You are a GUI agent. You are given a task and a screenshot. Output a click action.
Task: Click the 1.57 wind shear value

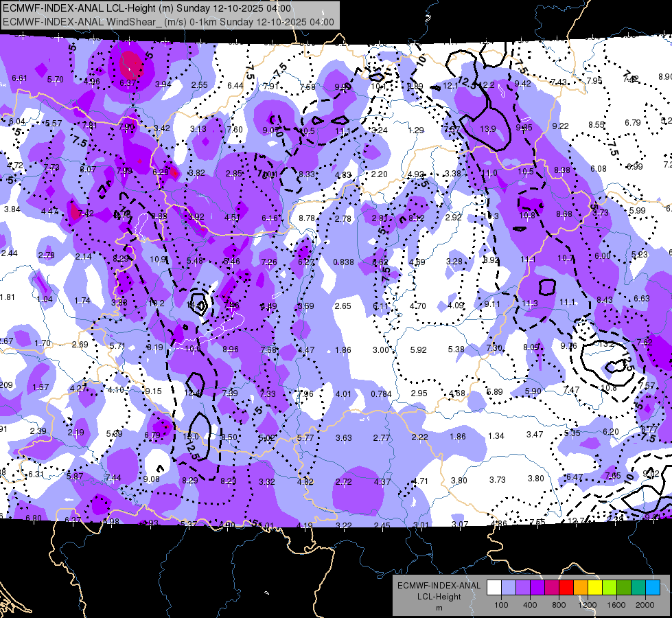coord(40,387)
